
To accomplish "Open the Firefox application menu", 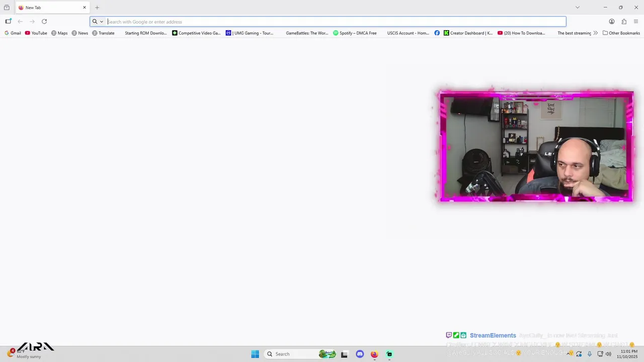I will pos(636,22).
